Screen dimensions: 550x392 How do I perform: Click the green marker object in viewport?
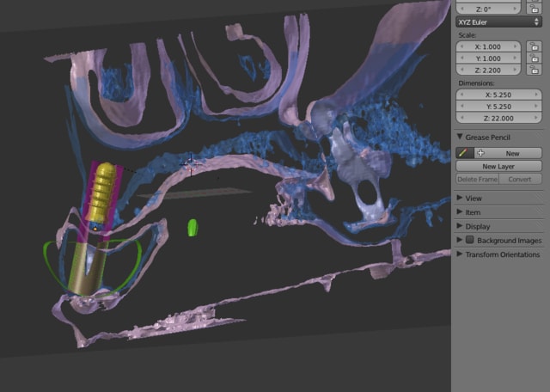click(x=192, y=227)
